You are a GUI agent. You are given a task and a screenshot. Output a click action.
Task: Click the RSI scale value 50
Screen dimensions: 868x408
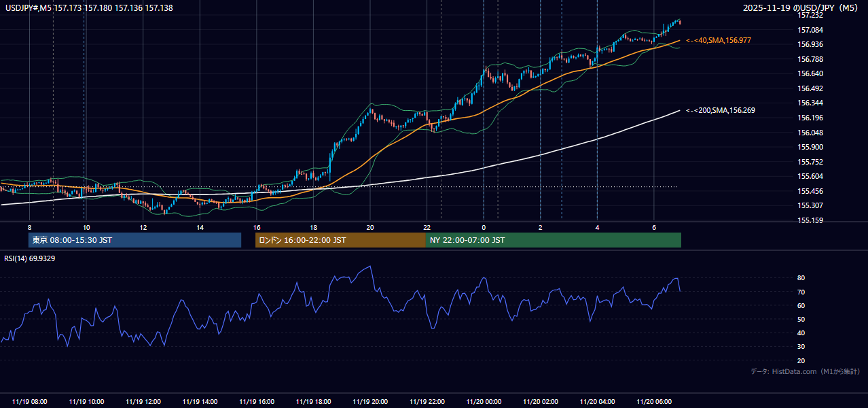pyautogui.click(x=801, y=319)
